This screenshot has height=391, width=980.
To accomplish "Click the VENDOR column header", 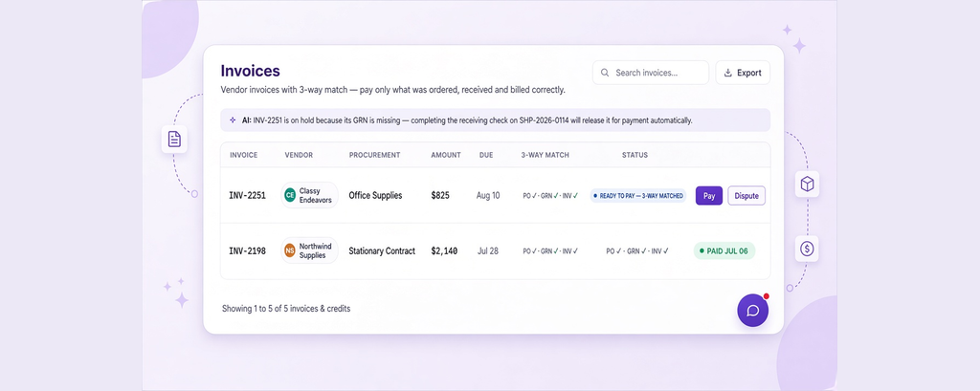I will (x=299, y=155).
